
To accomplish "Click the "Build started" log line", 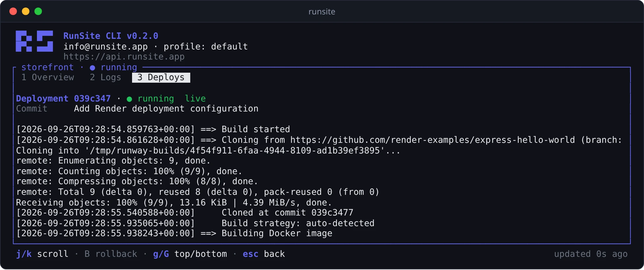I will click(x=153, y=129).
